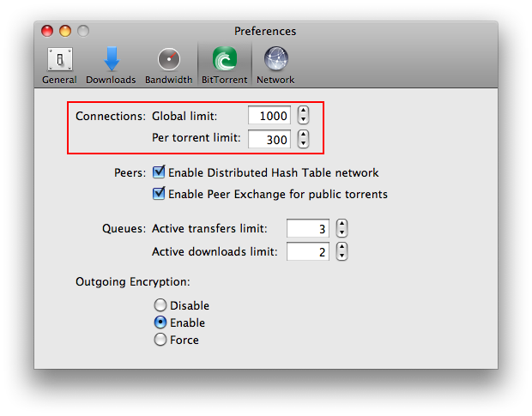Open the Downloads preferences blue arrow icon
Viewport: 532px width, 416px height.
[112, 59]
